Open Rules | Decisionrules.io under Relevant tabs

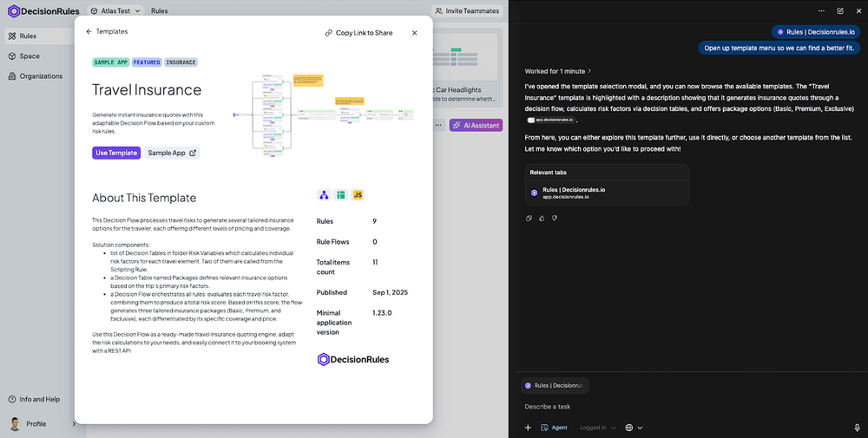(x=607, y=193)
